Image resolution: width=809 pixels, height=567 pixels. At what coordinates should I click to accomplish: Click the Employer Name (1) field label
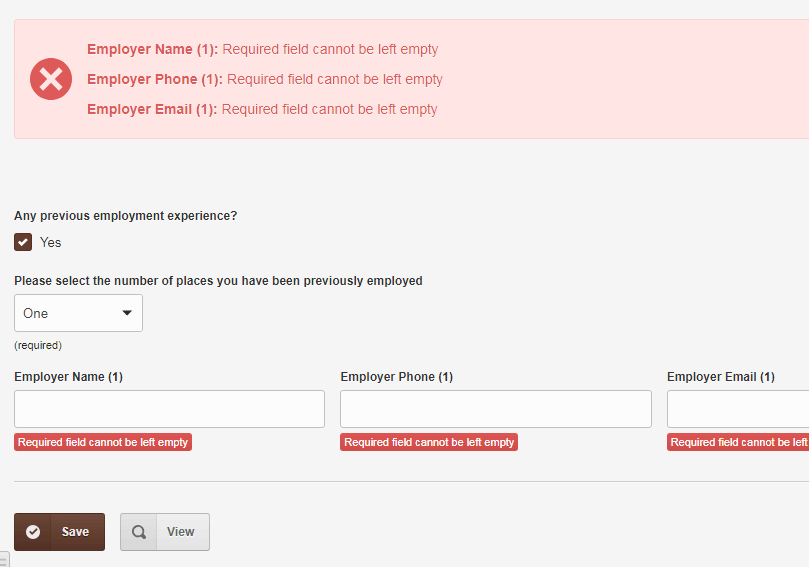69,377
